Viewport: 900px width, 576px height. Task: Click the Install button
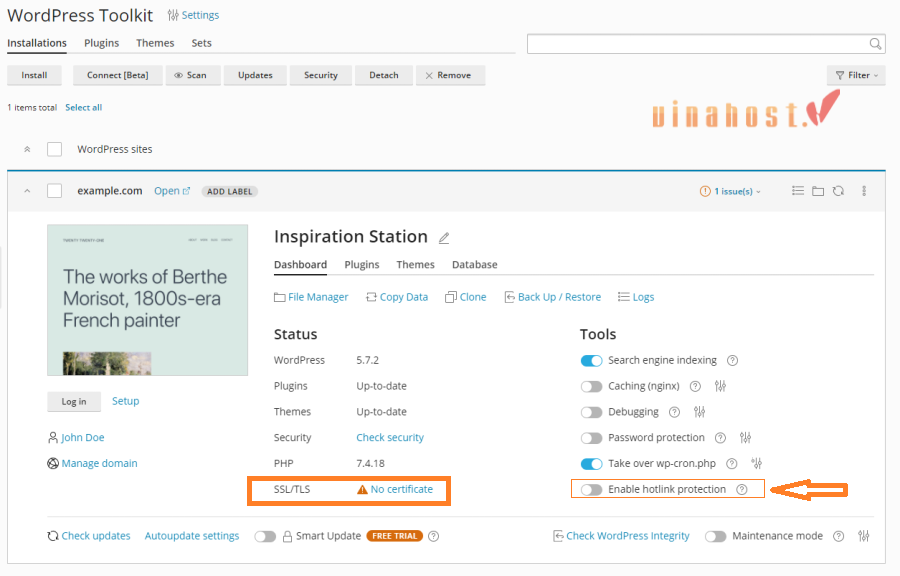click(x=34, y=75)
